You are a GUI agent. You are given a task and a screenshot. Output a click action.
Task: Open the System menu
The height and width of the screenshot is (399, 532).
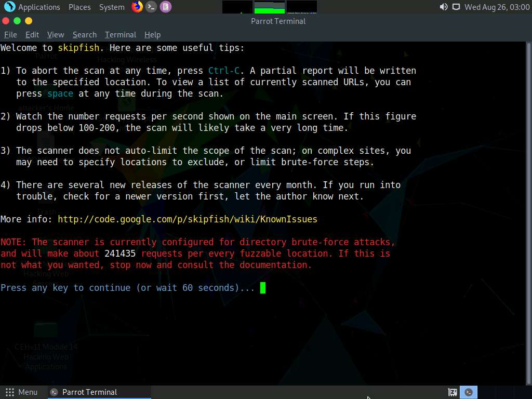tap(112, 7)
